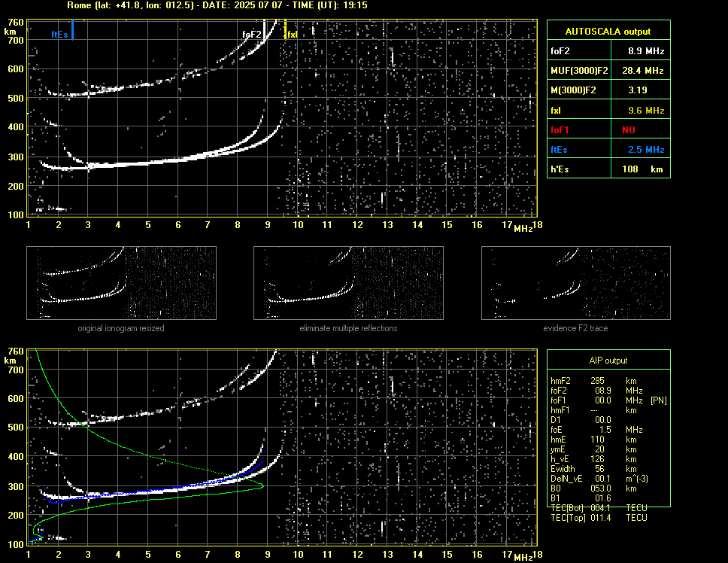Select the foE value '1.5'
728x563 pixels.
(605, 430)
